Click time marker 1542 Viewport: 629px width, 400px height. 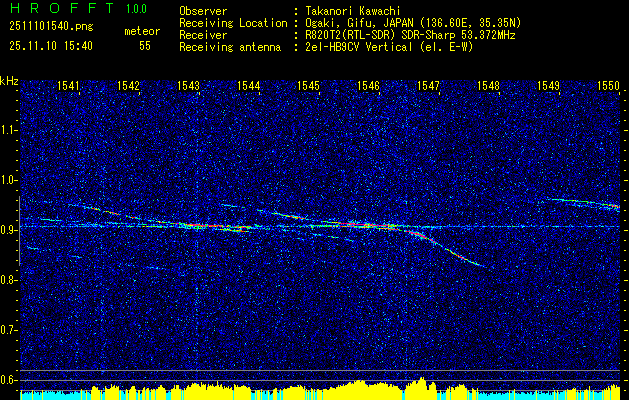coord(128,85)
